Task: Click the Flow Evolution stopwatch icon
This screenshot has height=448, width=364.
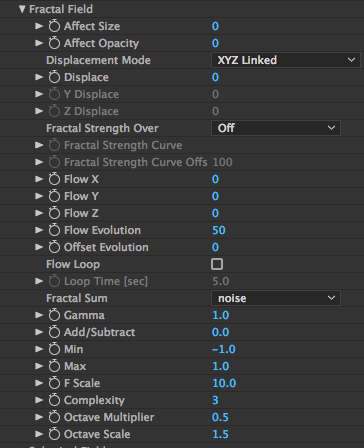Action: point(54,230)
